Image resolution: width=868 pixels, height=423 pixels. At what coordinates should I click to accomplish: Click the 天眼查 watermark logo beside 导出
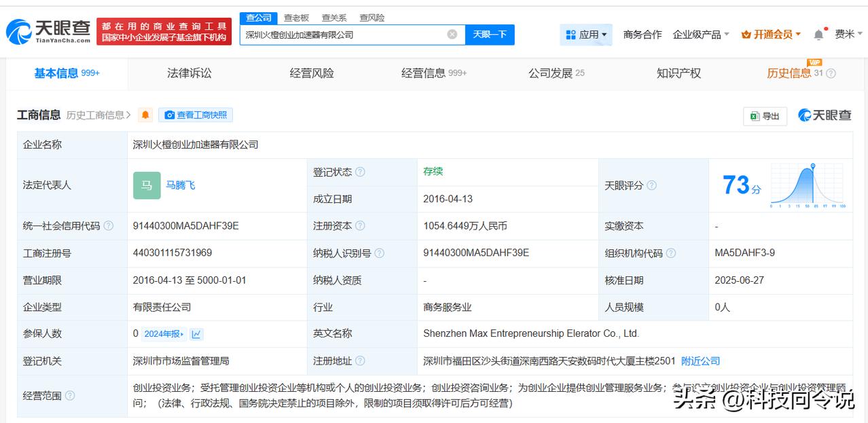coord(825,115)
